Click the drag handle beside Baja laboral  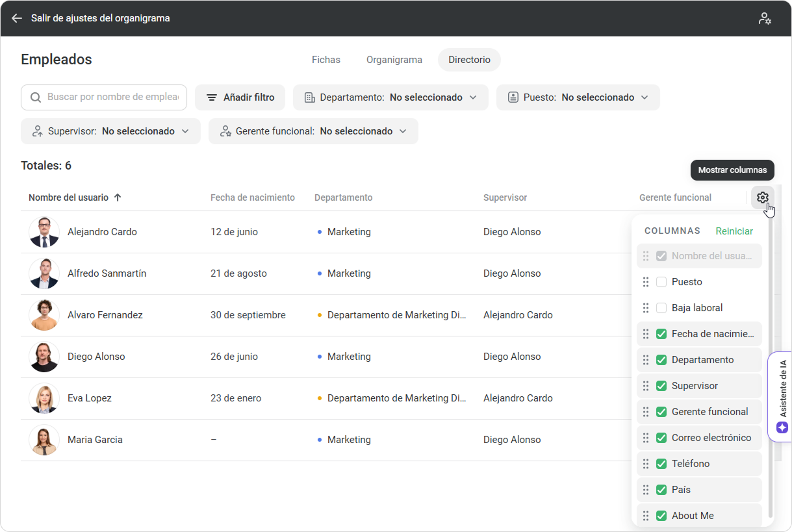coord(646,308)
